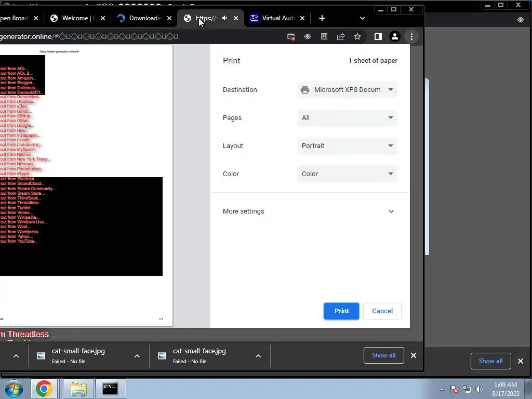532x399 pixels.
Task: Click the columns extension icon in toolbar
Action: 324,37
